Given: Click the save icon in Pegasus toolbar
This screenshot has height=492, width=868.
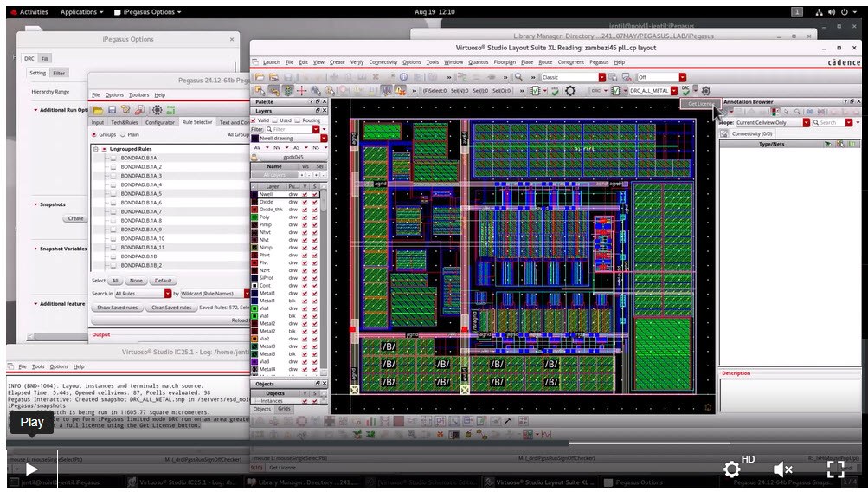Looking at the screenshot, I should pyautogui.click(x=113, y=110).
